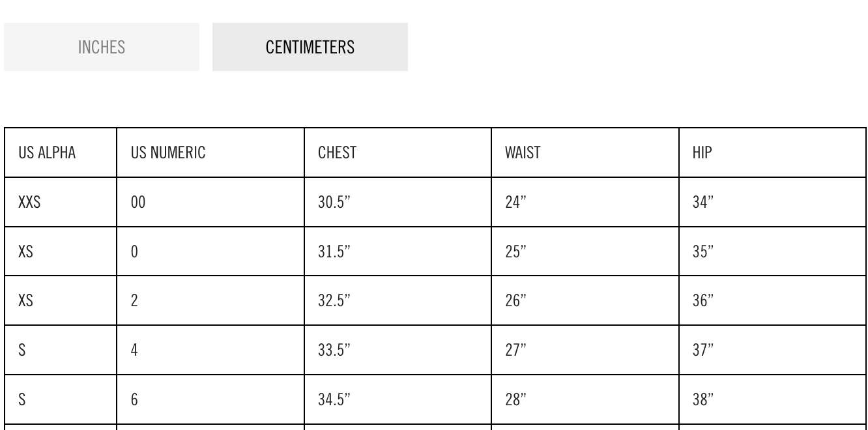Click the 33.5" chest value
Image resolution: width=868 pixels, height=430 pixels.
[335, 350]
